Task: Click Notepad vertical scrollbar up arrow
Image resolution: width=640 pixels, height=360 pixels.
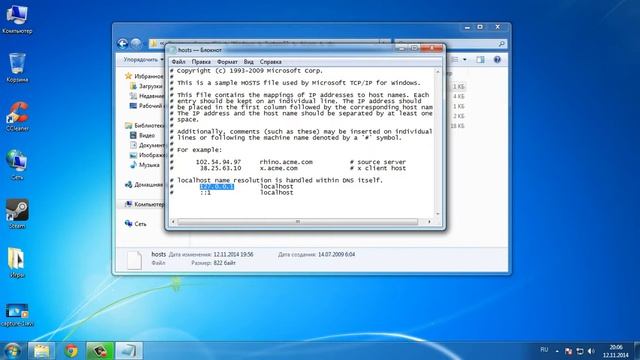Action: (438, 71)
